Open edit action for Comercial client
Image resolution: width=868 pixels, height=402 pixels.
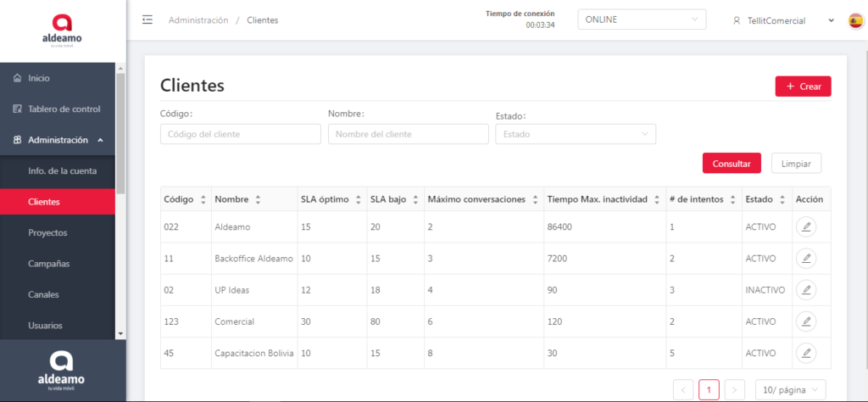click(x=806, y=321)
